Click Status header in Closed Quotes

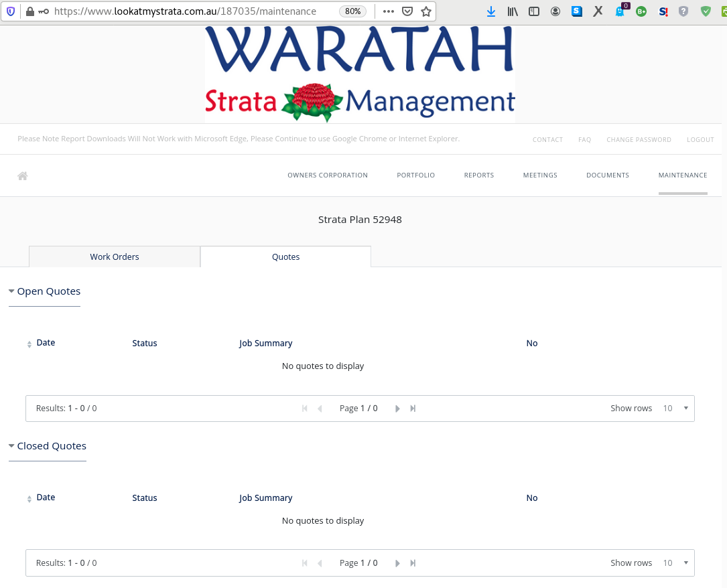click(145, 498)
